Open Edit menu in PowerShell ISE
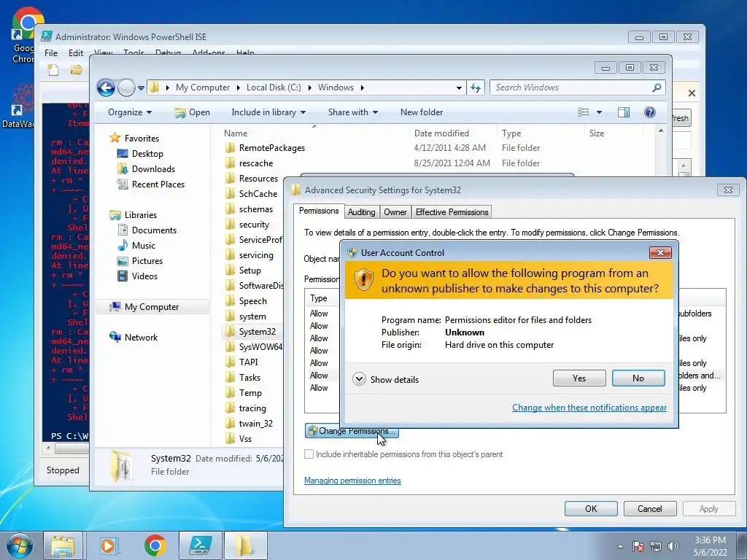This screenshot has width=747, height=560. point(76,53)
